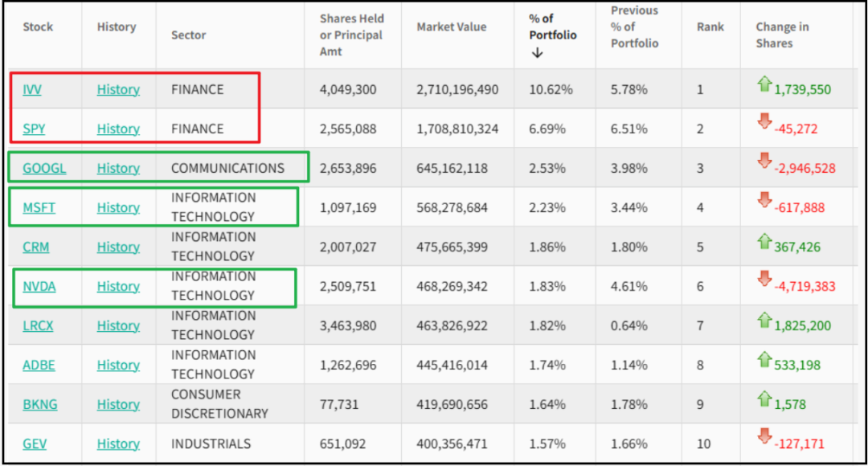
Task: Click green up arrow in LRCX row
Action: (764, 320)
